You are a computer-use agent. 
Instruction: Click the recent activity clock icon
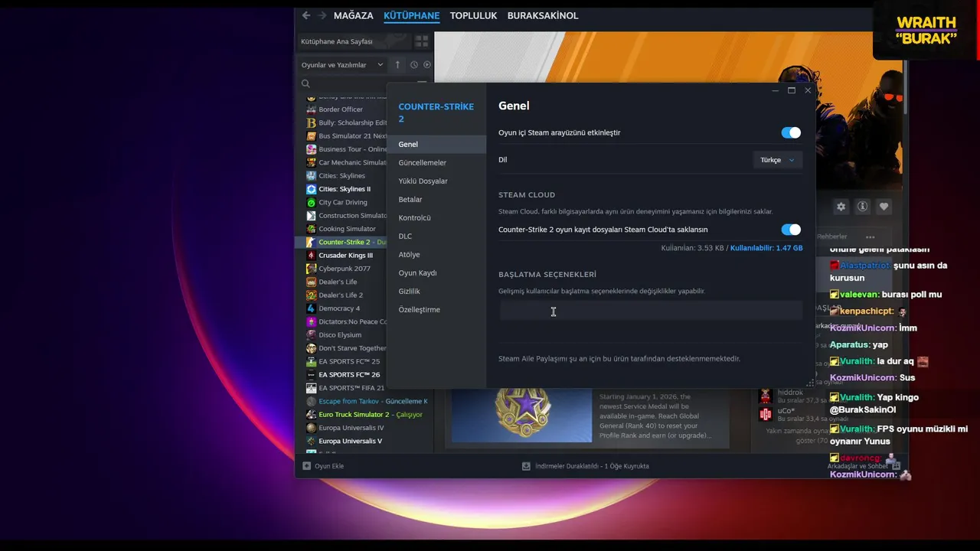pos(414,65)
